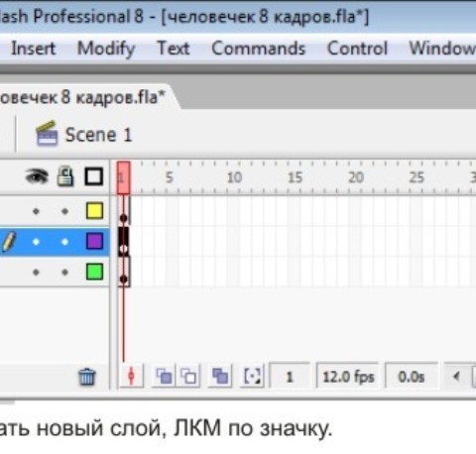Click the pencil icon on the active layer
Image resolution: width=476 pixels, height=454 pixels.
pyautogui.click(x=8, y=242)
